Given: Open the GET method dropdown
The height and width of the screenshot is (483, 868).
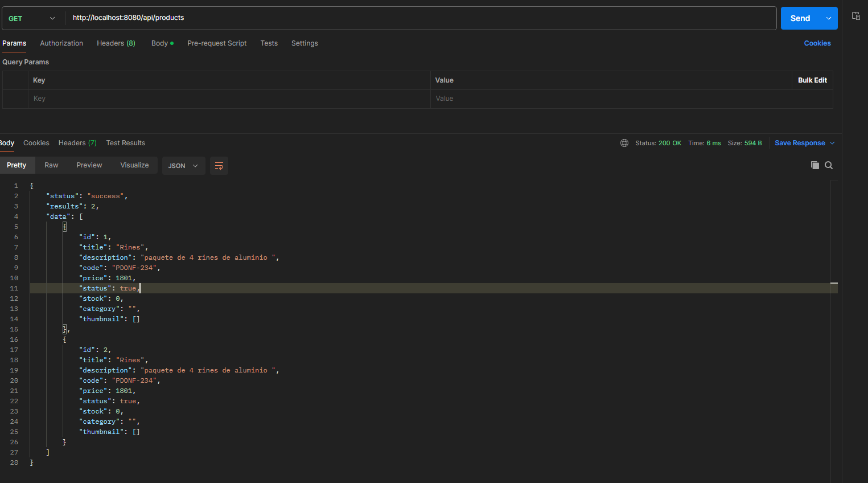Looking at the screenshot, I should [32, 18].
